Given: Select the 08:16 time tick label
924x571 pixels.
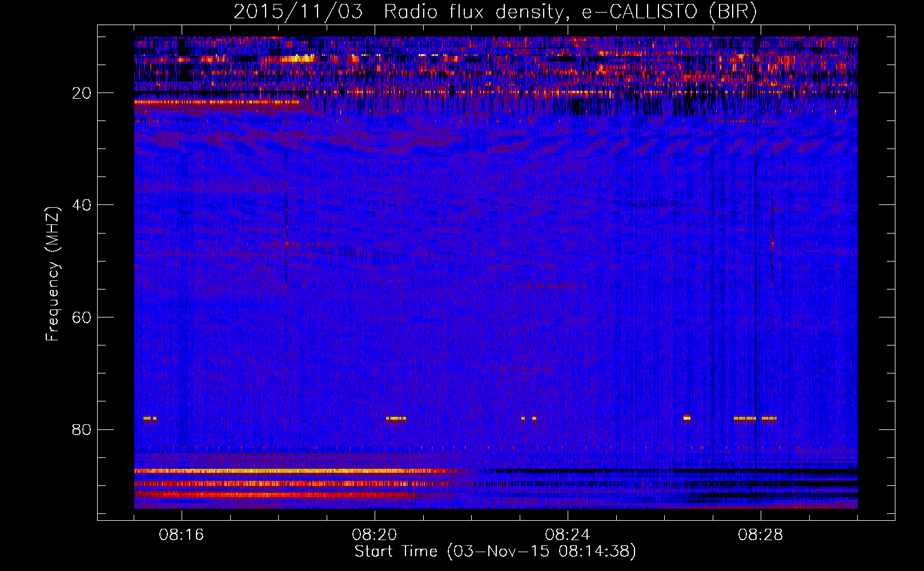Looking at the screenshot, I should (182, 535).
